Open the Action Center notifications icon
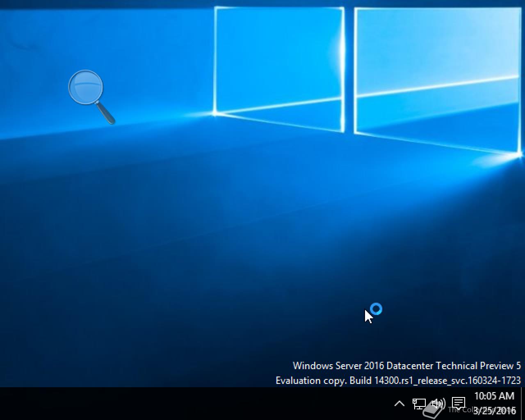 point(458,403)
